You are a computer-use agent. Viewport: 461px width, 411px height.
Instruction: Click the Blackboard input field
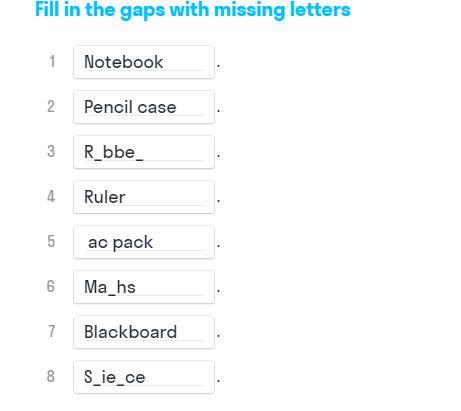(144, 332)
